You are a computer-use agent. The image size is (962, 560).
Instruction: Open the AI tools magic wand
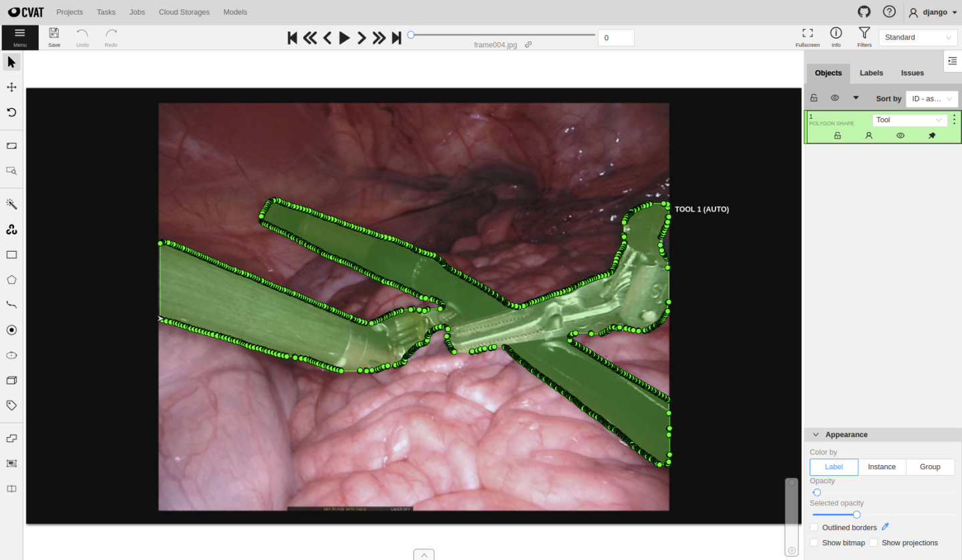(x=11, y=204)
